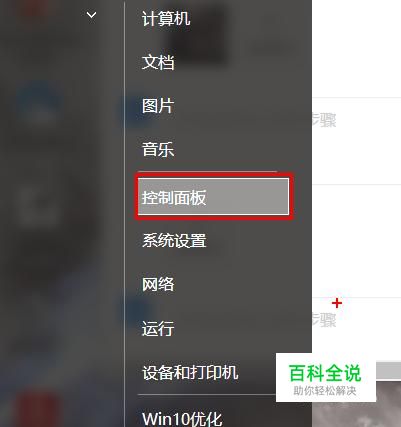
Task: Select the 网络 menu entry
Action: [158, 284]
